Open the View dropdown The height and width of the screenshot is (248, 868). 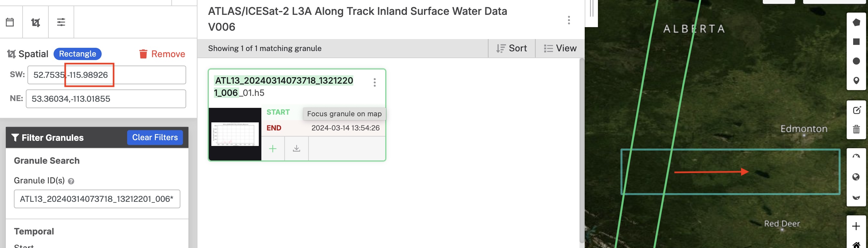(x=560, y=48)
